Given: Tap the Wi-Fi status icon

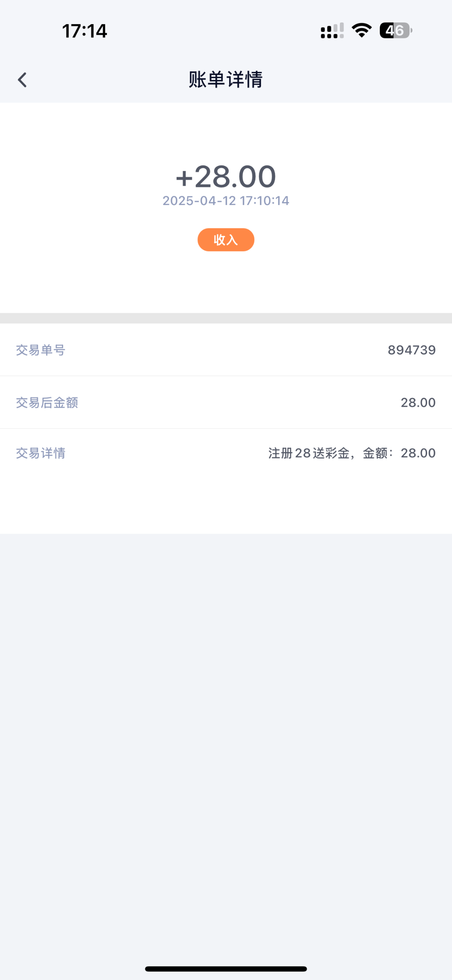Looking at the screenshot, I should pos(361,30).
